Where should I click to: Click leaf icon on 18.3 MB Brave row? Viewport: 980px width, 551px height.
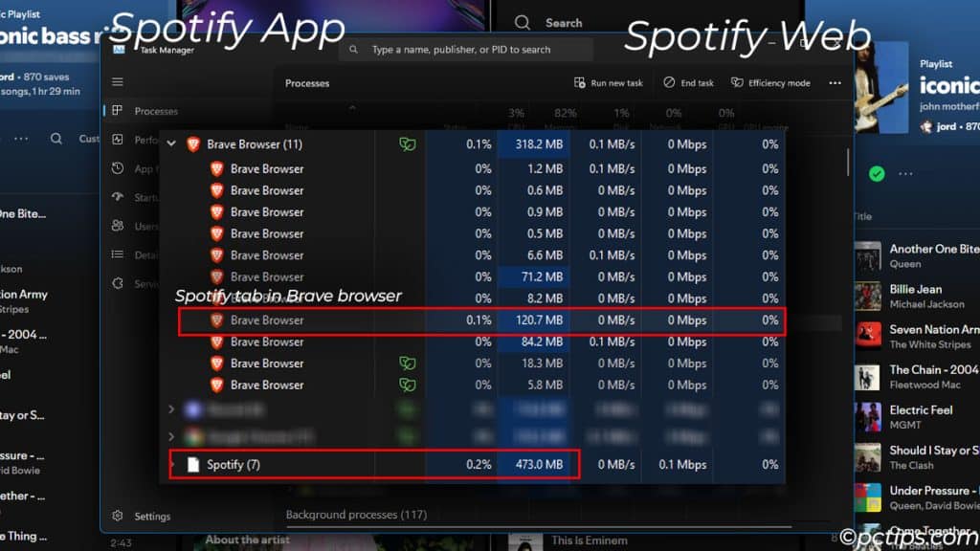pyautogui.click(x=408, y=363)
